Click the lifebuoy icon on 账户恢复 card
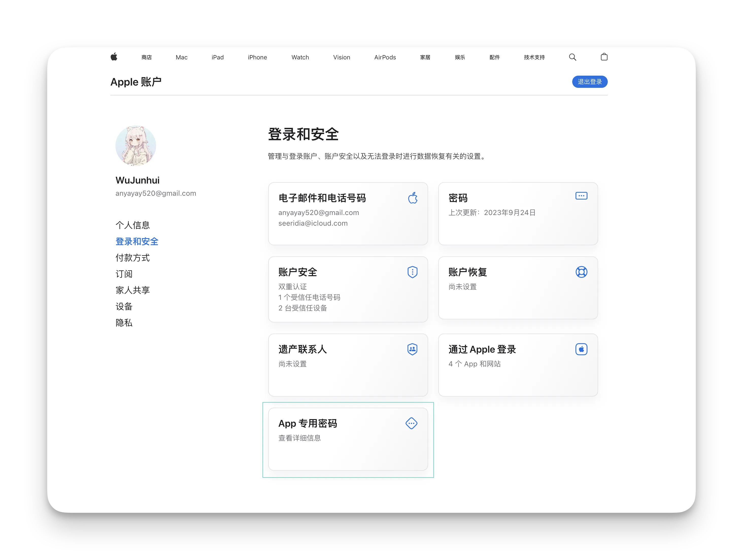The width and height of the screenshot is (743, 560). pyautogui.click(x=581, y=272)
